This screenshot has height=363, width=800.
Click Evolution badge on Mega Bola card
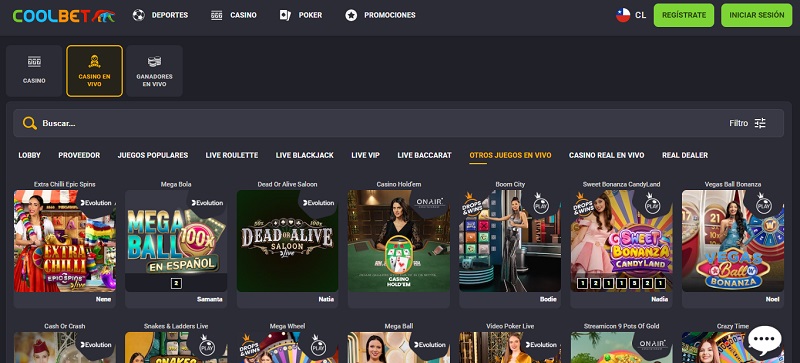tap(207, 203)
